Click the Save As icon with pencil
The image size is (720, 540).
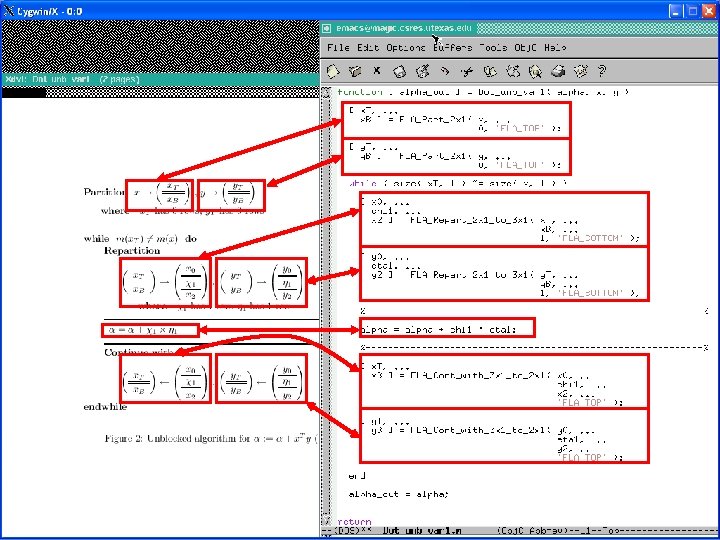click(x=422, y=71)
